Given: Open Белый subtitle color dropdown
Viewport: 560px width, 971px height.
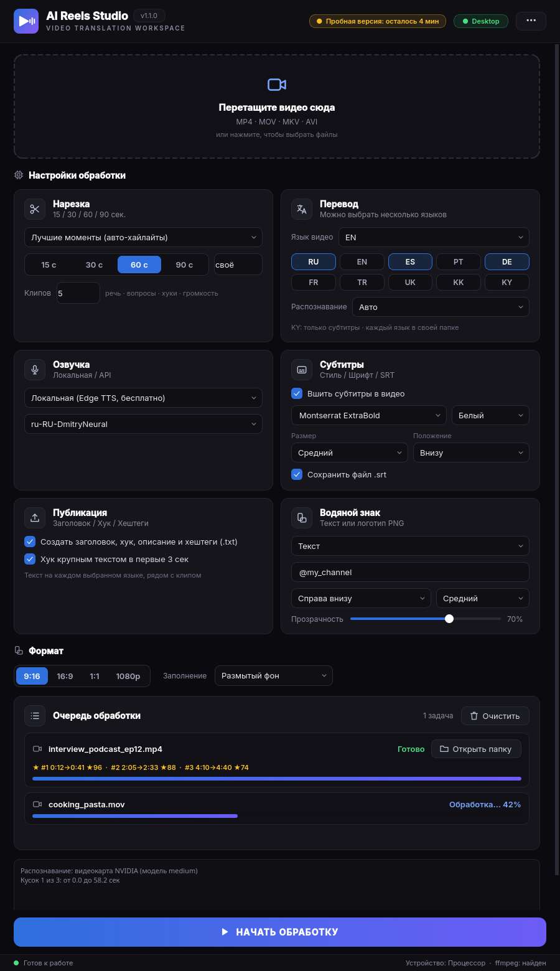Looking at the screenshot, I should (x=490, y=415).
